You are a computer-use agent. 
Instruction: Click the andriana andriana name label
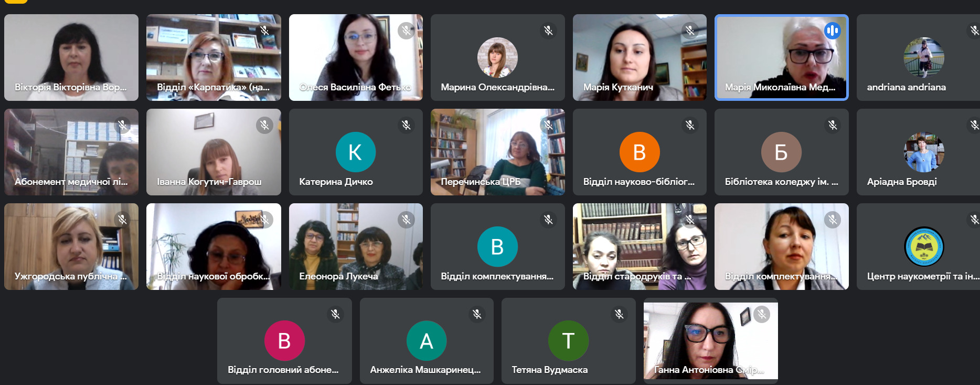point(906,87)
